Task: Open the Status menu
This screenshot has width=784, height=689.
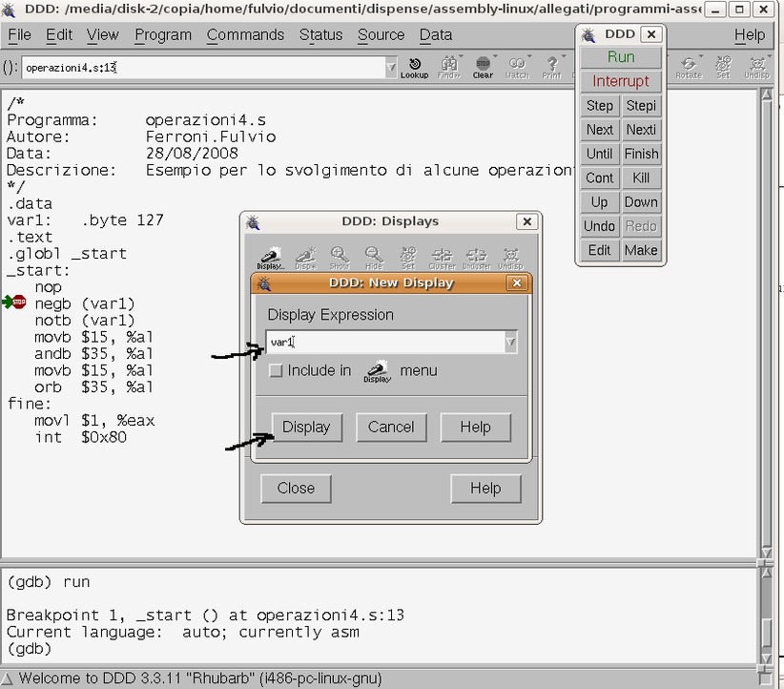Action: (x=320, y=35)
